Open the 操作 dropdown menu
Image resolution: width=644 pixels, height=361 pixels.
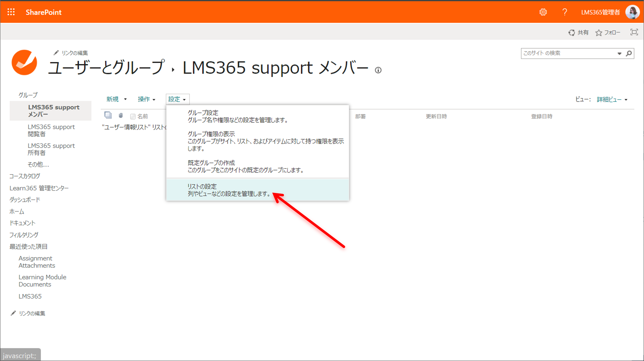[147, 99]
